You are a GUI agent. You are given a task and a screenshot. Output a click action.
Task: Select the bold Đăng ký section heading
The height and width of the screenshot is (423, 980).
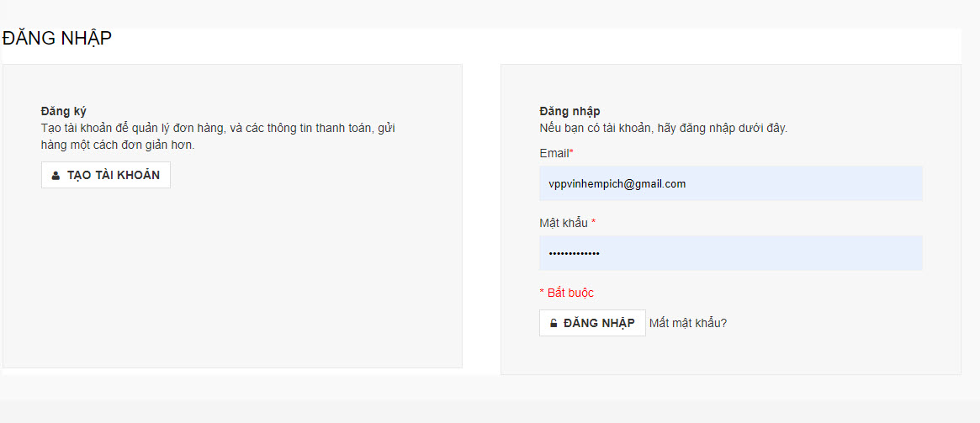pyautogui.click(x=64, y=111)
